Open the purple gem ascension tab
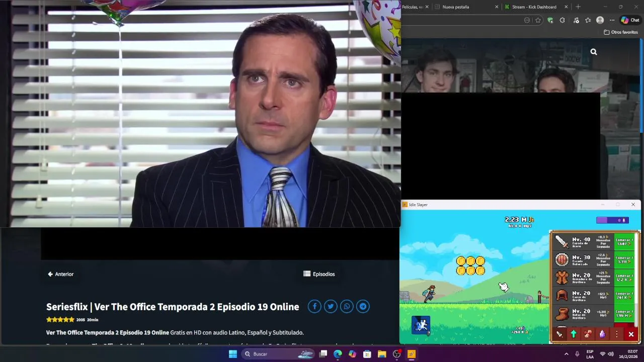Image resolution: width=644 pixels, height=362 pixels. point(602,334)
